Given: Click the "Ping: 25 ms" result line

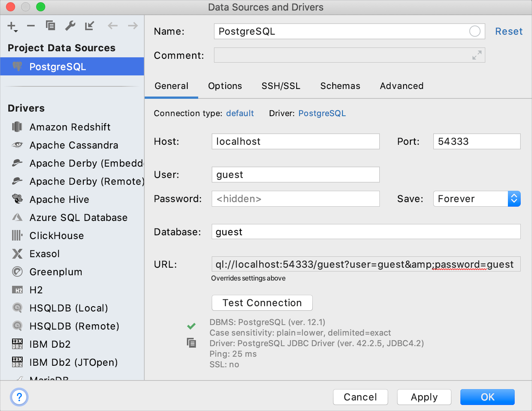Looking at the screenshot, I should click(x=233, y=354).
